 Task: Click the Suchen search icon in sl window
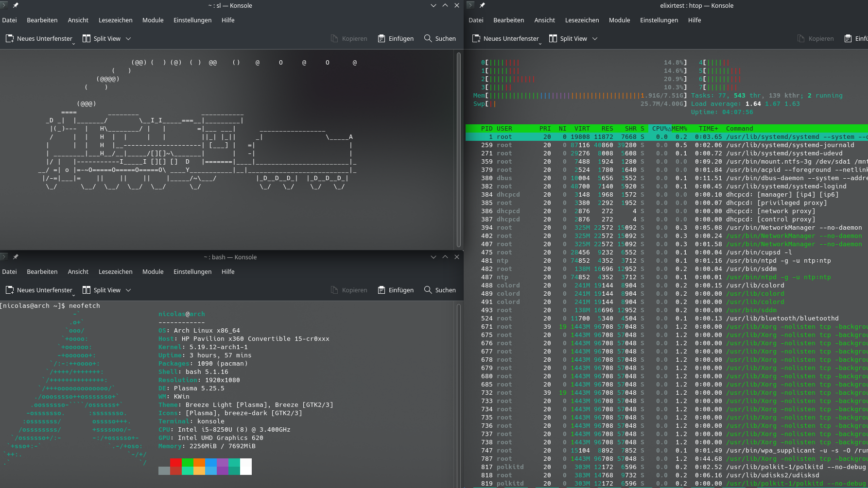click(428, 38)
